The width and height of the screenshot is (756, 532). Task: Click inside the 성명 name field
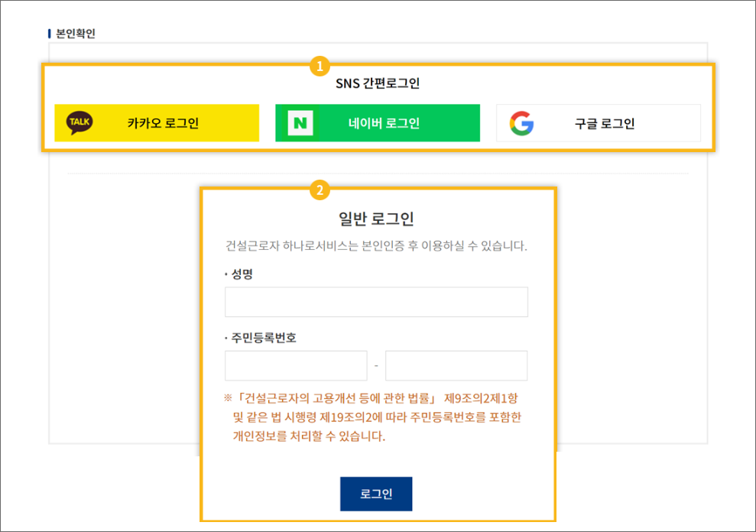coord(376,302)
